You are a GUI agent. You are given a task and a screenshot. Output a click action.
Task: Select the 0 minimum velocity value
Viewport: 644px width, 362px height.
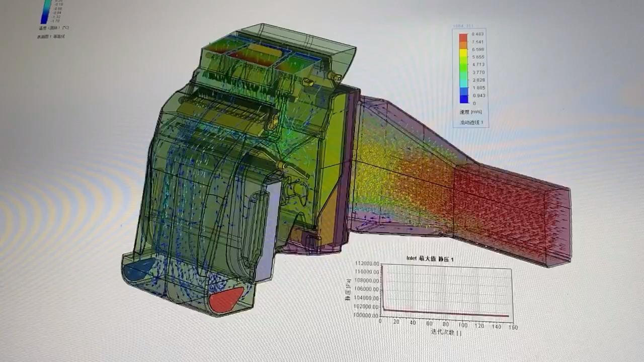click(x=474, y=103)
